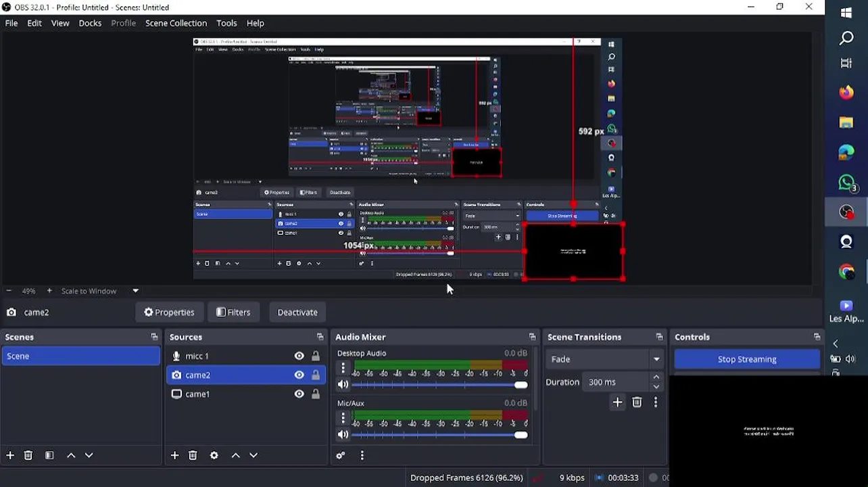Click Dropped Frames status text
The width and height of the screenshot is (868, 487).
click(466, 478)
